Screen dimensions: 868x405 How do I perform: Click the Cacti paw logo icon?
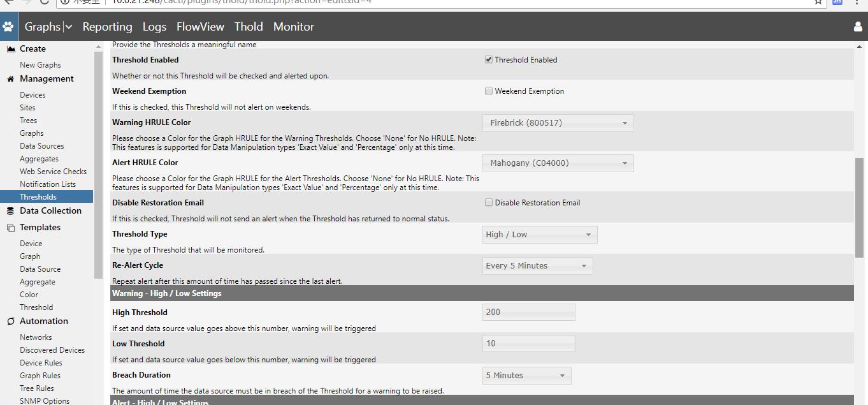8,26
